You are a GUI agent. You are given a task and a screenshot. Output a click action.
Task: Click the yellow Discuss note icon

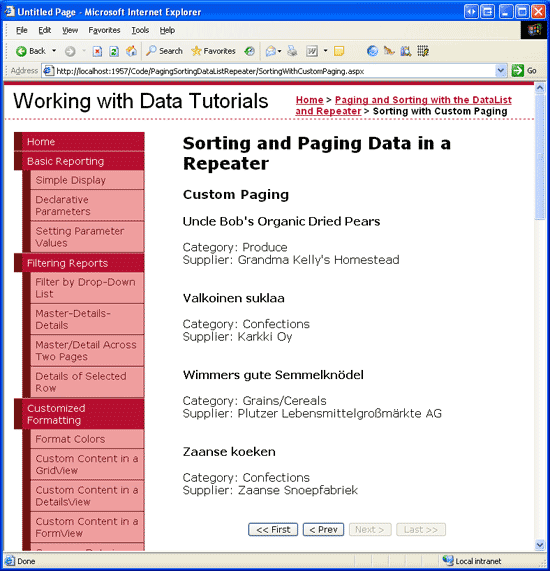pos(339,51)
